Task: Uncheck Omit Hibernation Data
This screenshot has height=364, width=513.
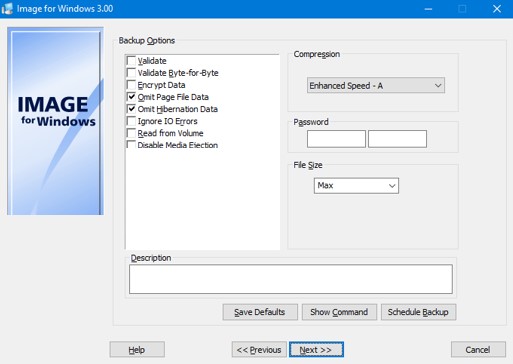Action: point(131,109)
